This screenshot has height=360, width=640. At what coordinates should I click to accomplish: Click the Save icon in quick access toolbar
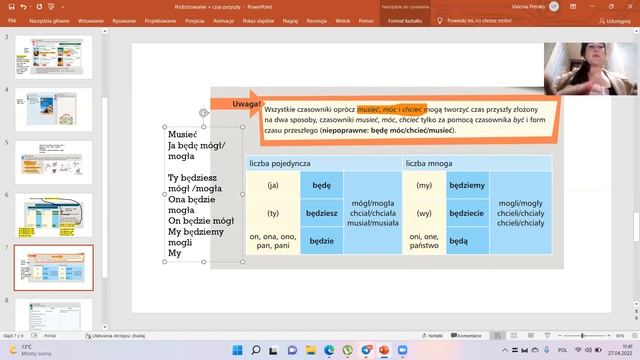(11, 7)
